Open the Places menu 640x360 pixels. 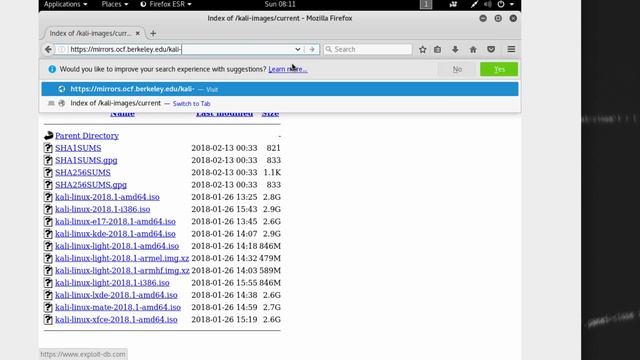click(x=115, y=4)
